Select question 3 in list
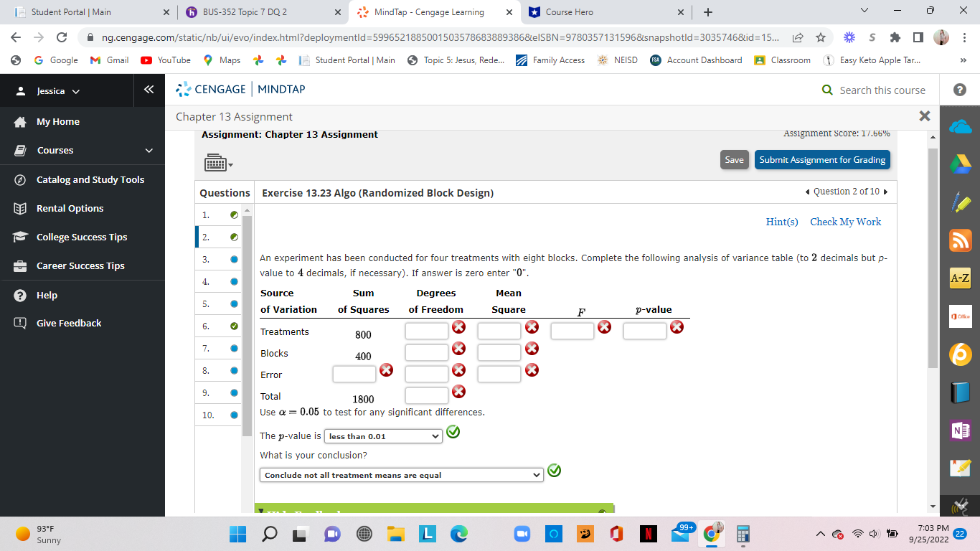Image resolution: width=980 pixels, height=551 pixels. click(219, 259)
